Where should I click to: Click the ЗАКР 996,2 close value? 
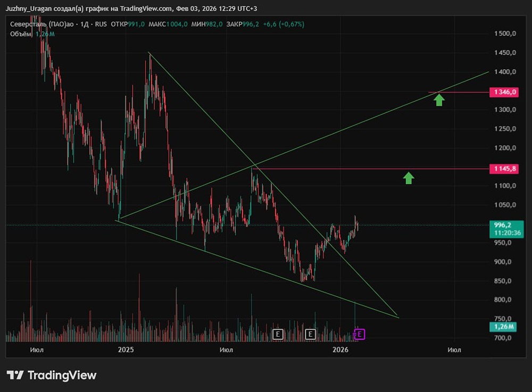(x=243, y=24)
